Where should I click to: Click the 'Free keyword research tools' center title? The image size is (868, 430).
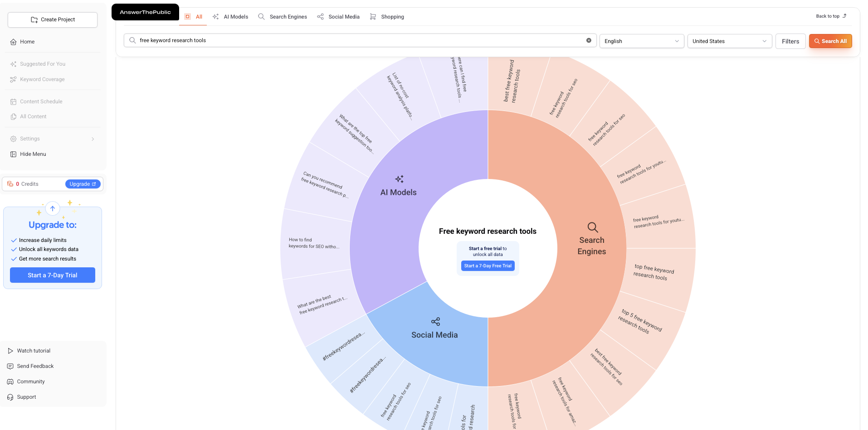tap(488, 231)
